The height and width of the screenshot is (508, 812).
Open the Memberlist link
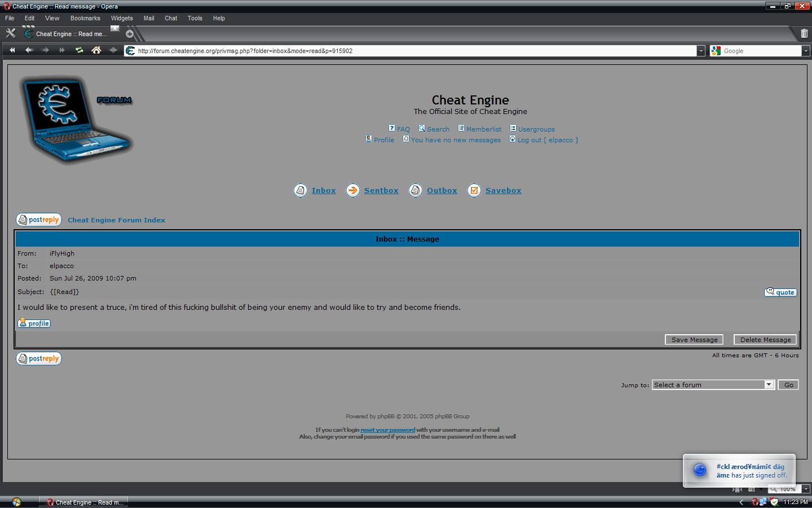(x=484, y=129)
